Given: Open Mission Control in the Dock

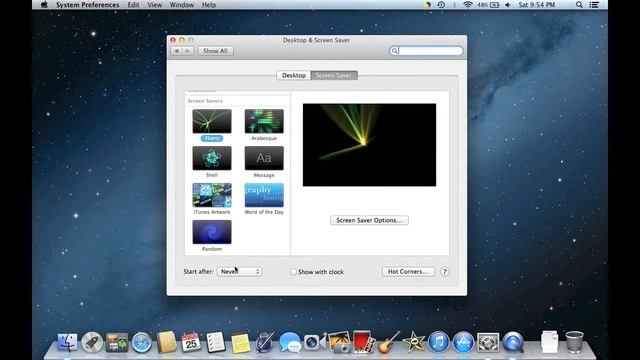Looking at the screenshot, I should point(117,342).
